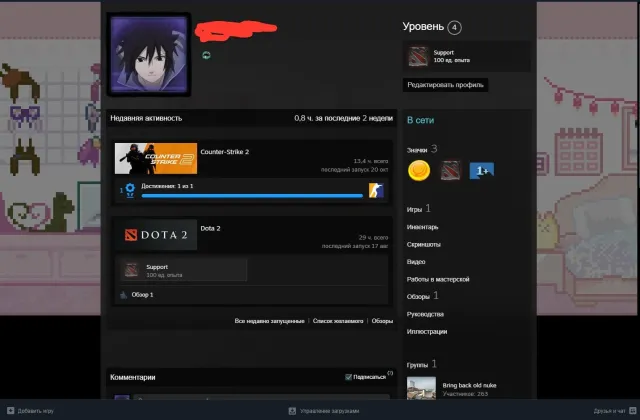
Task: Click the green refresh icon under the username
Action: [x=206, y=56]
